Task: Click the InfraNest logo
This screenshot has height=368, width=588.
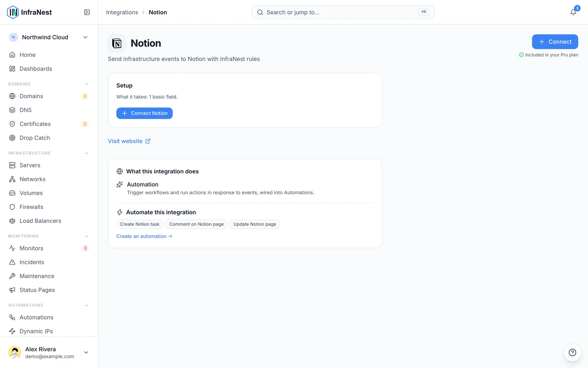Action: point(29,12)
